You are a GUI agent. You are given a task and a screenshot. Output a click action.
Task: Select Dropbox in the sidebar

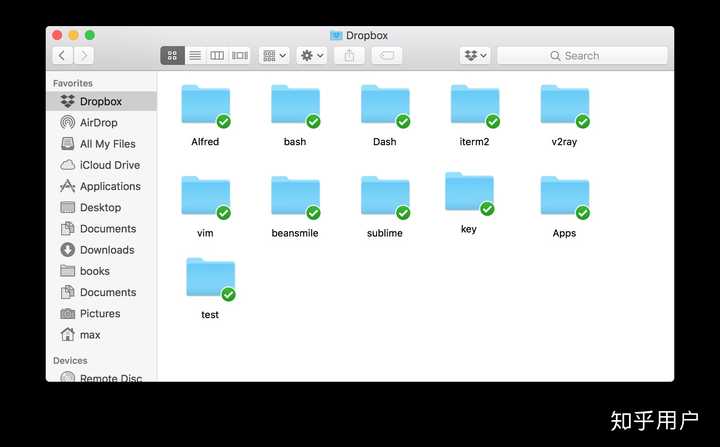tap(101, 101)
